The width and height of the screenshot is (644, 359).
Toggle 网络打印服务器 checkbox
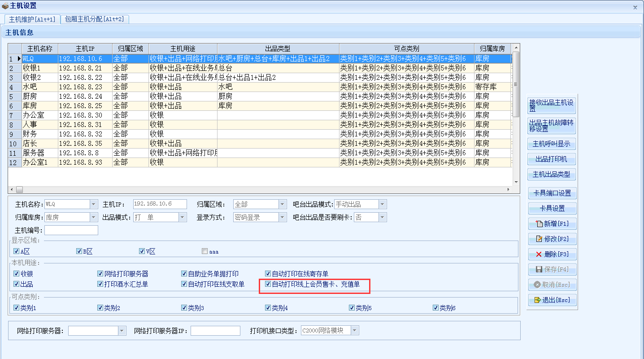(x=100, y=274)
